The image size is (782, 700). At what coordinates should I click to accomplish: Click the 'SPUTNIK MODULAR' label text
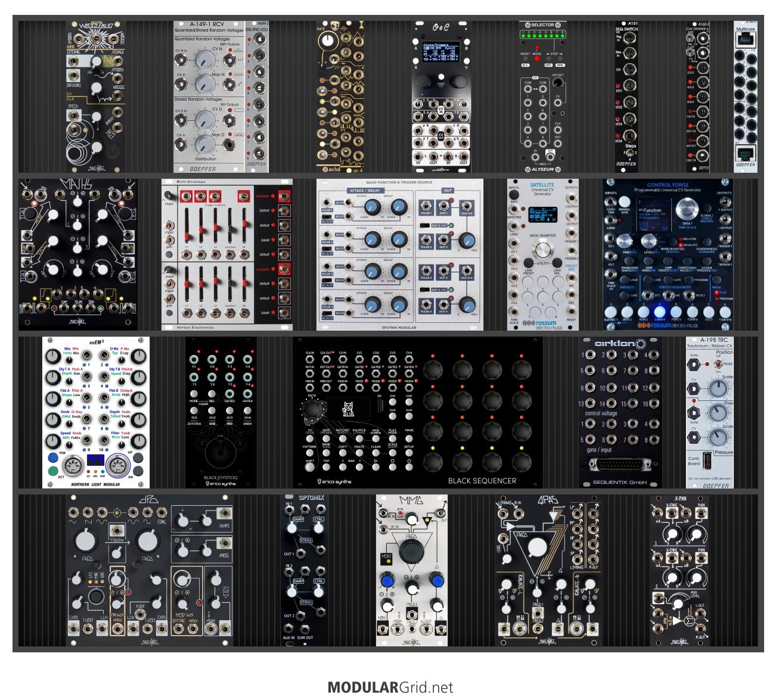[399, 327]
